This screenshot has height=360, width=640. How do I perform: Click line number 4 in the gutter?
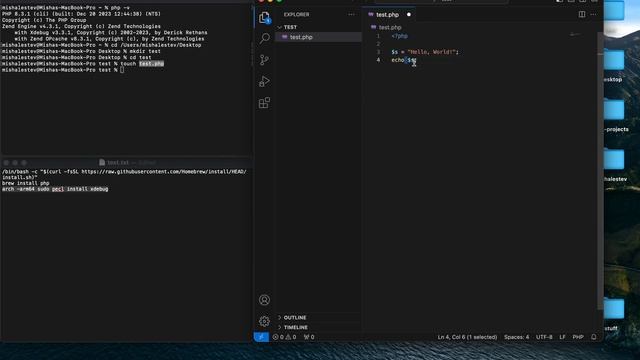coord(378,60)
